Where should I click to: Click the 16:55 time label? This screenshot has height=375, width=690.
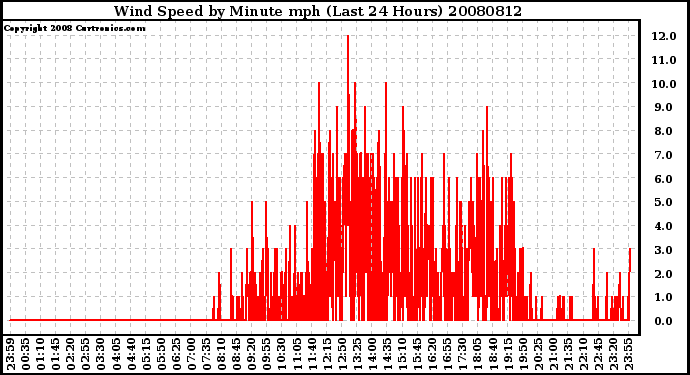[x=447, y=355]
